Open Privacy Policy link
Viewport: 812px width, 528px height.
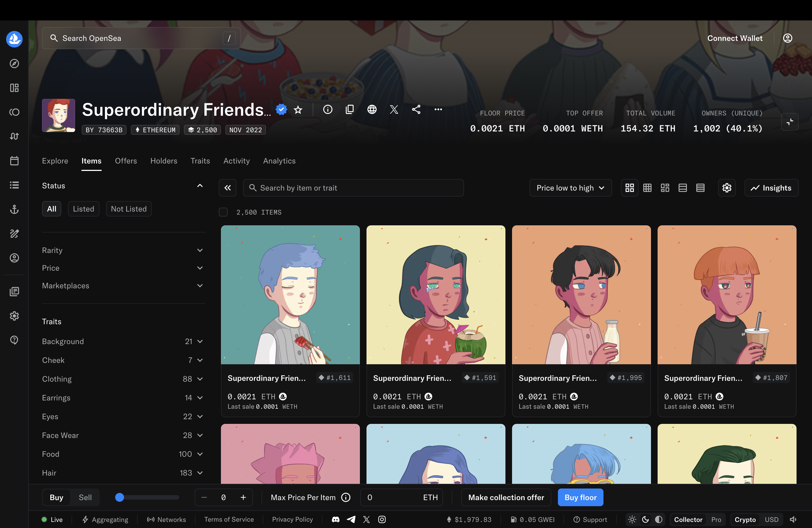[x=292, y=519]
